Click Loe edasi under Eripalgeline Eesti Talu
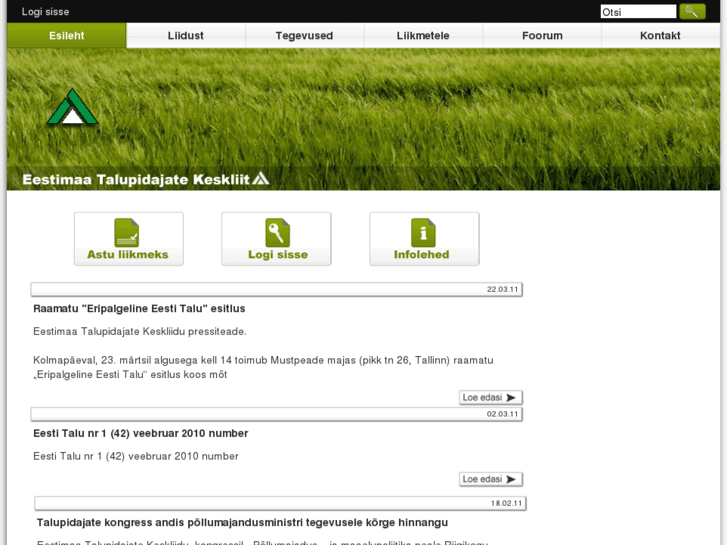The width and height of the screenshot is (727, 545). (x=491, y=398)
